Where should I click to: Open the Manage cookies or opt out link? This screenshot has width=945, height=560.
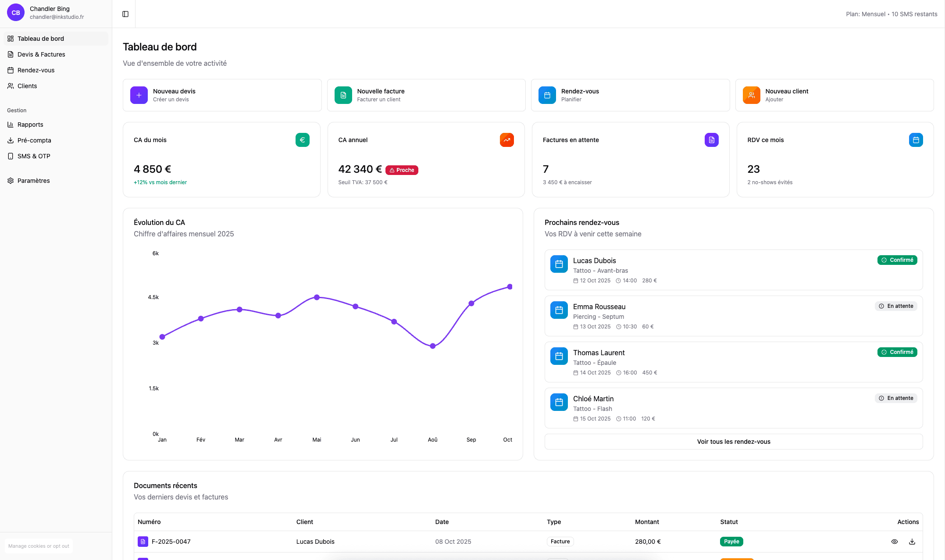point(39,546)
